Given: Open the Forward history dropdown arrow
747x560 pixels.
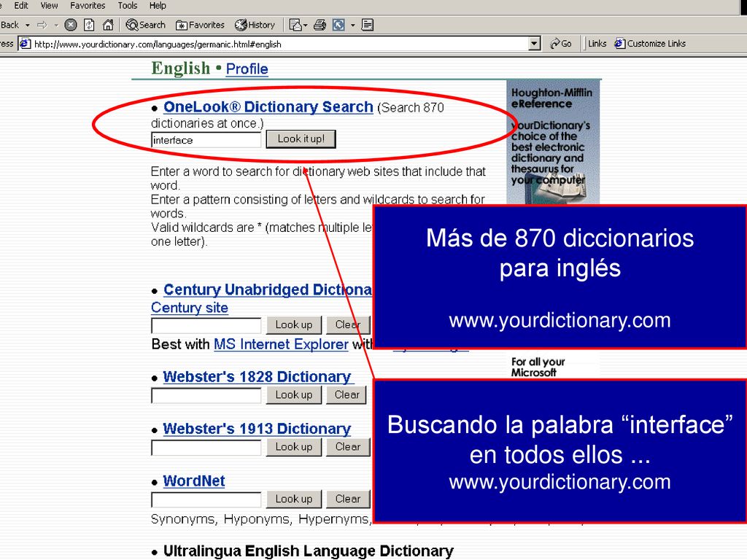Looking at the screenshot, I should 56,25.
